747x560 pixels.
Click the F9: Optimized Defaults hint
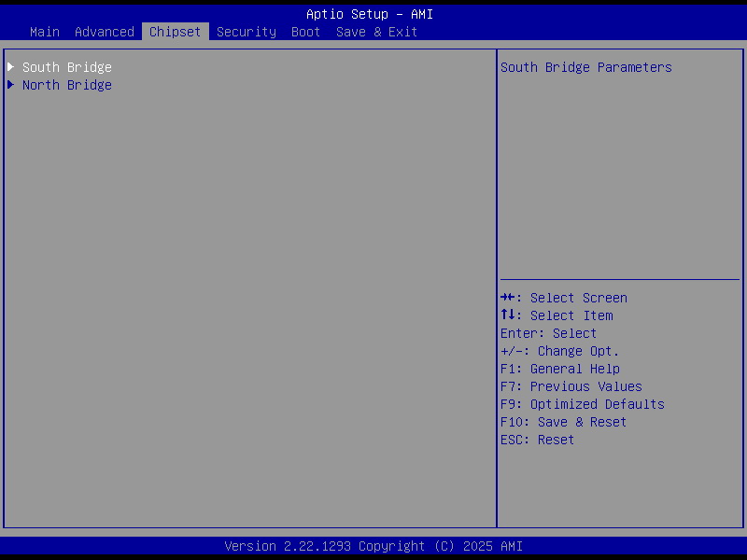click(582, 404)
